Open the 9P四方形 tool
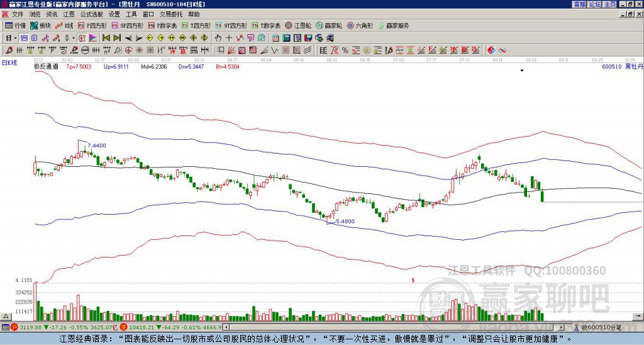The height and width of the screenshot is (345, 644). (127, 25)
